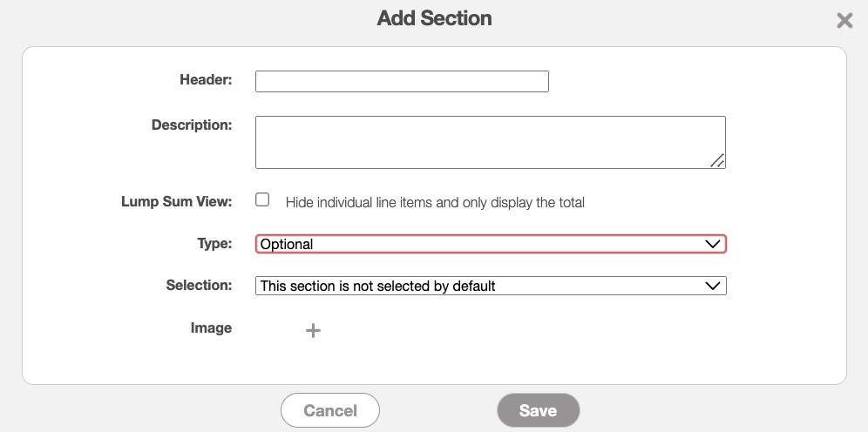Click the plus icon to add image
Image resolution: width=868 pixels, height=432 pixels.
pyautogui.click(x=313, y=331)
